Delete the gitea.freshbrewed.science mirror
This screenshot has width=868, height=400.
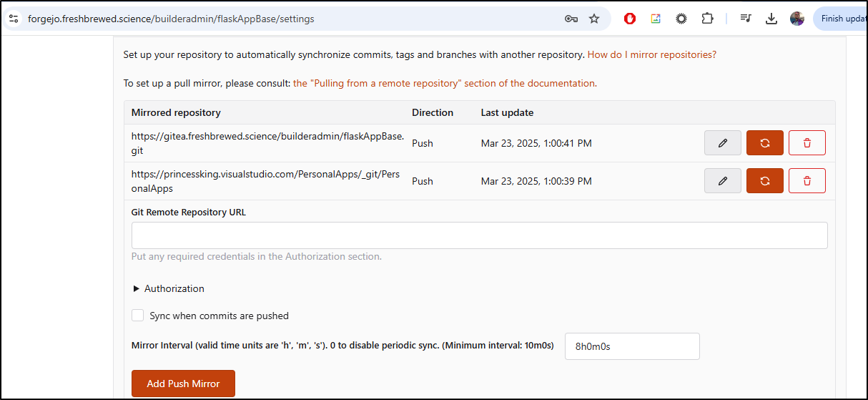click(x=807, y=143)
